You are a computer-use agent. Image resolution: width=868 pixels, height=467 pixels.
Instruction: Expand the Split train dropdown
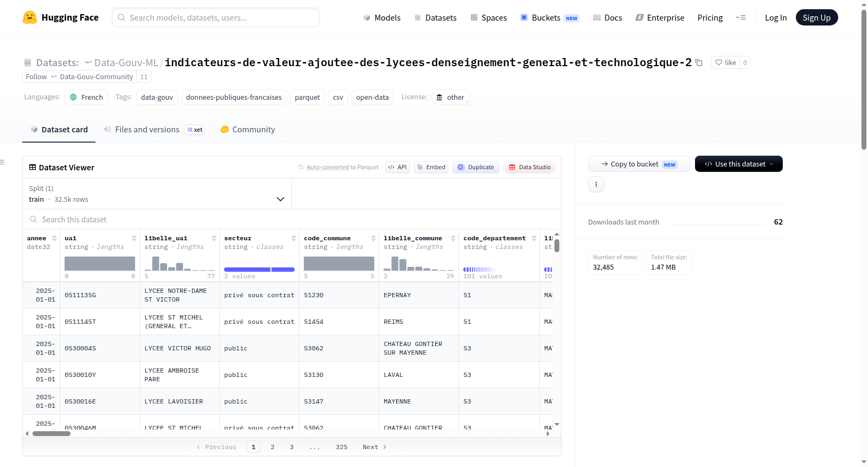pos(157,194)
